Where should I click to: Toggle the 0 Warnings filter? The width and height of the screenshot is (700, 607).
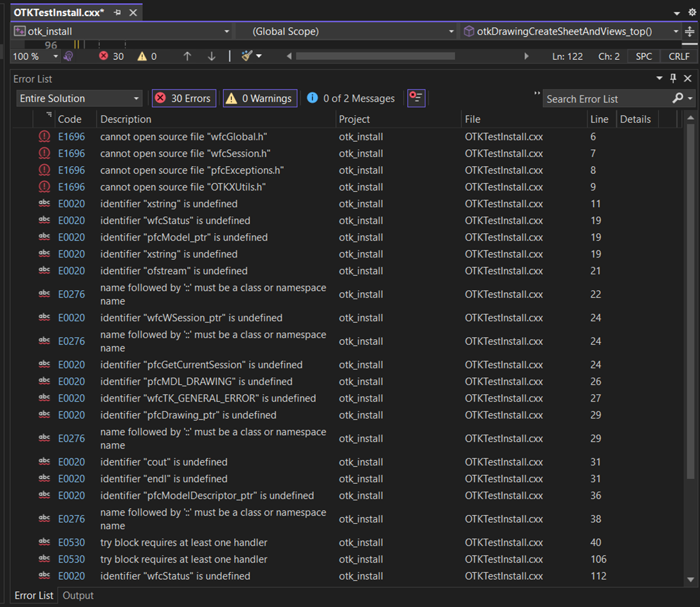click(260, 98)
